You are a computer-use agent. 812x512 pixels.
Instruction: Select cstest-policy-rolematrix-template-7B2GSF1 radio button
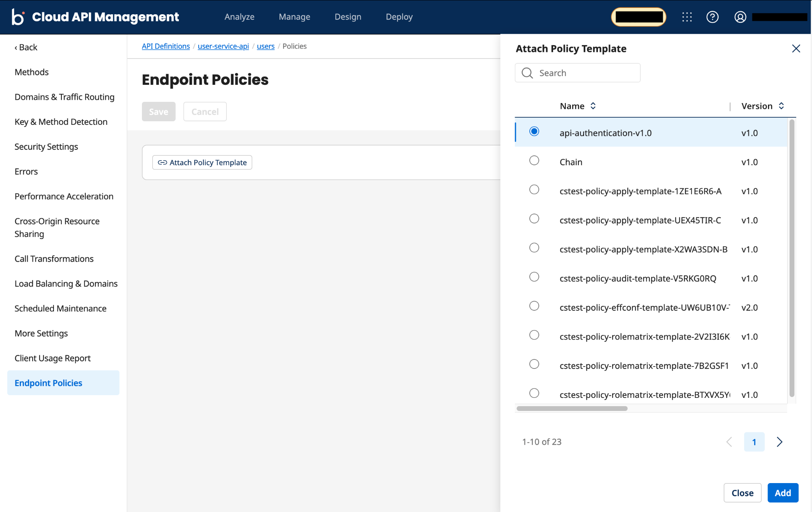pyautogui.click(x=534, y=364)
